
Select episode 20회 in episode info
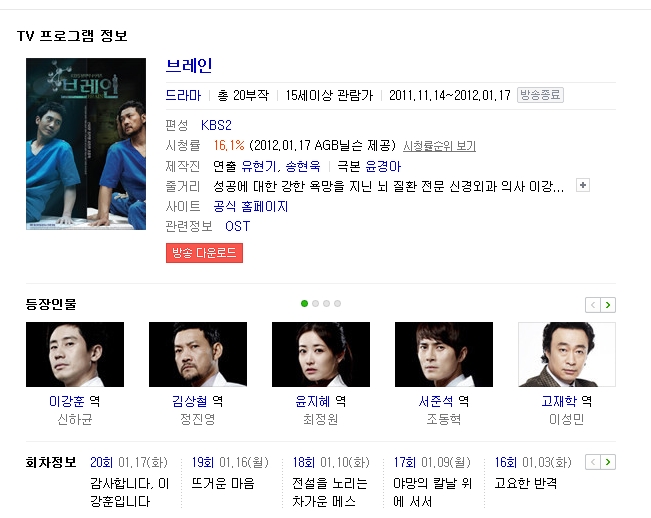tap(101, 462)
